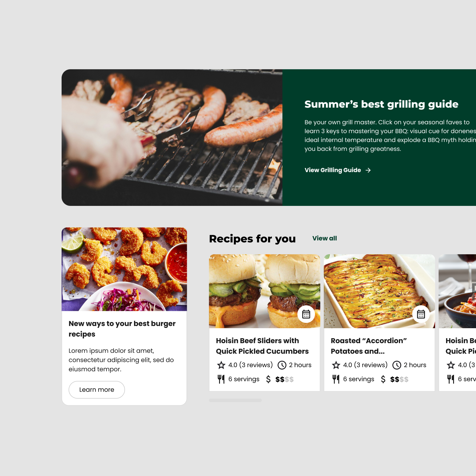
Task: Open the grilling sausages hero image
Action: [x=172, y=138]
